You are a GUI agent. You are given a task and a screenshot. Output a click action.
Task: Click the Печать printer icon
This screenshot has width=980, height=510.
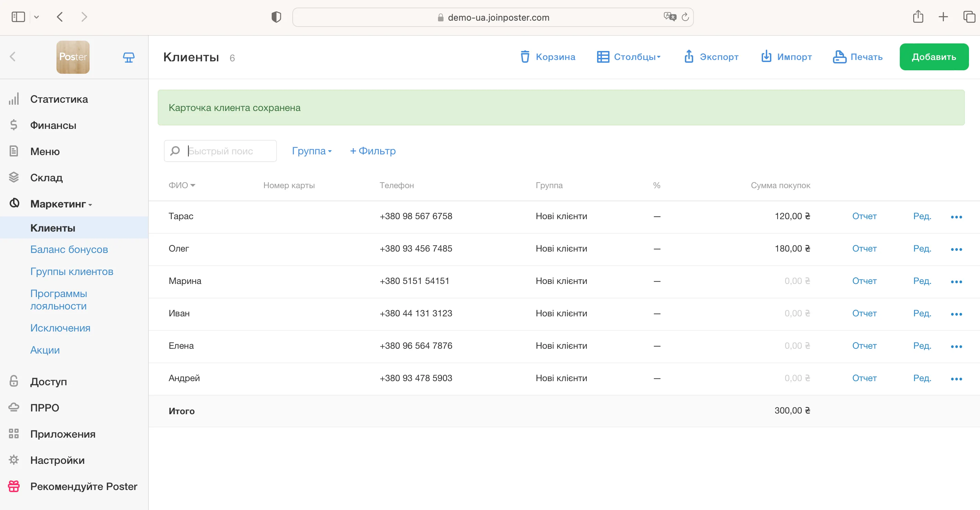(x=839, y=57)
